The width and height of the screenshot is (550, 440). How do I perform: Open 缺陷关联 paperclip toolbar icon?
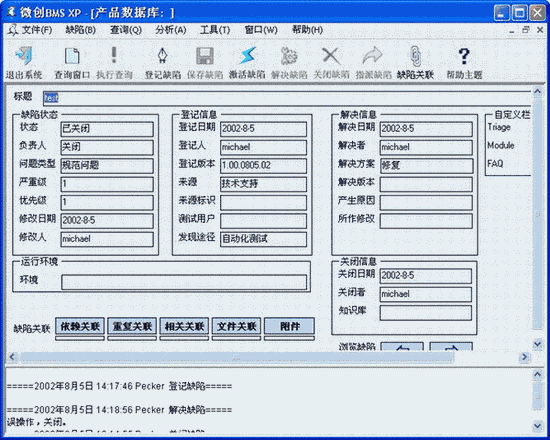[415, 56]
